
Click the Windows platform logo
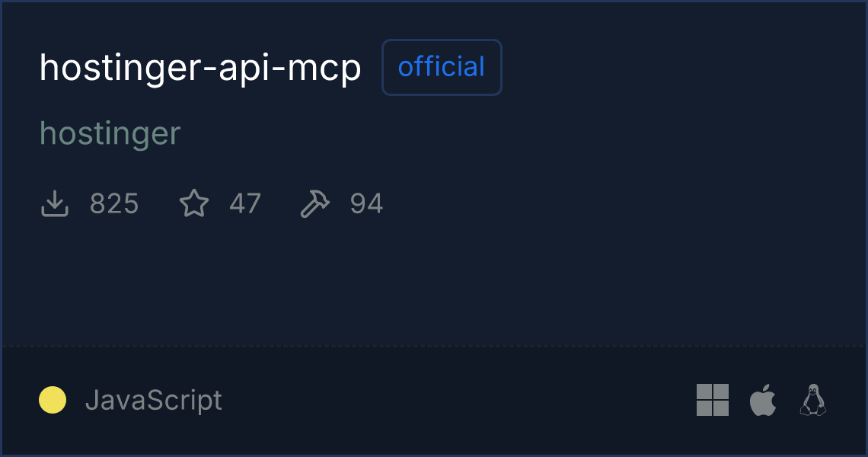tap(713, 400)
